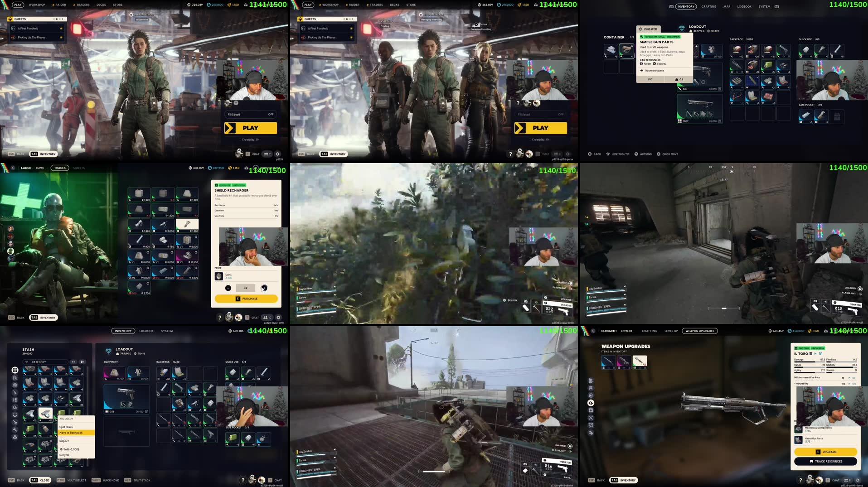Screen dimensions: 868x487
Task: Select the grid view icon in the Stash sidebar
Action: click(x=15, y=371)
